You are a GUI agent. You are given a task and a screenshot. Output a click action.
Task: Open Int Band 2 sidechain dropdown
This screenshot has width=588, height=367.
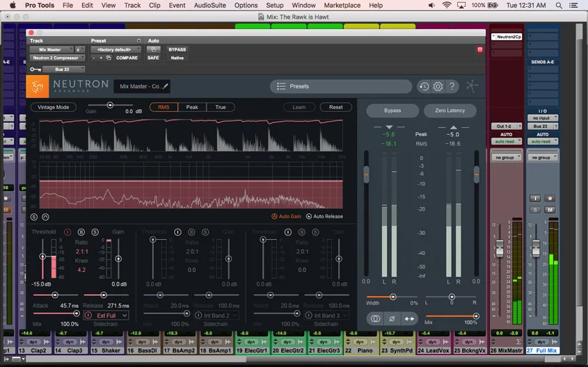coord(216,316)
